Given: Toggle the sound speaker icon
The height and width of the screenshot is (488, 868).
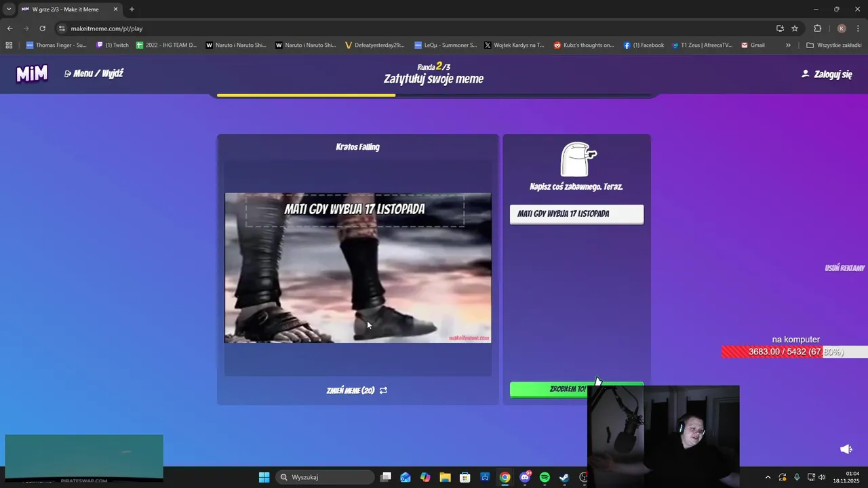Looking at the screenshot, I should [x=846, y=449].
